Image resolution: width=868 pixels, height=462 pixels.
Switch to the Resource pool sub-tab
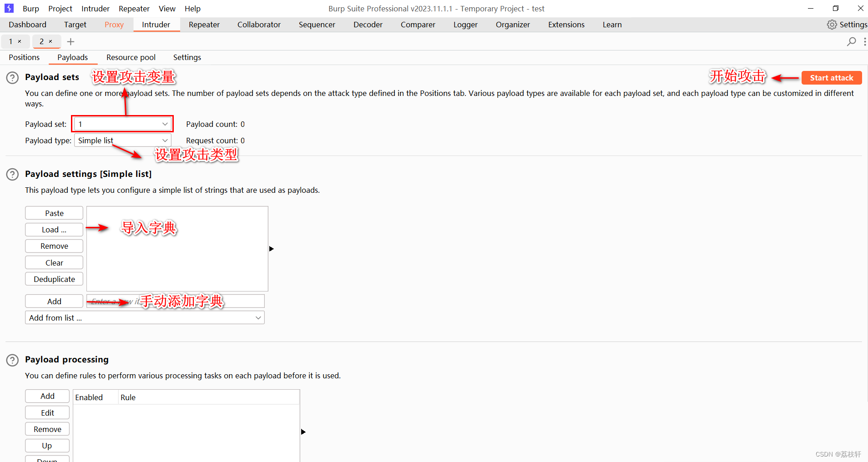click(x=131, y=57)
